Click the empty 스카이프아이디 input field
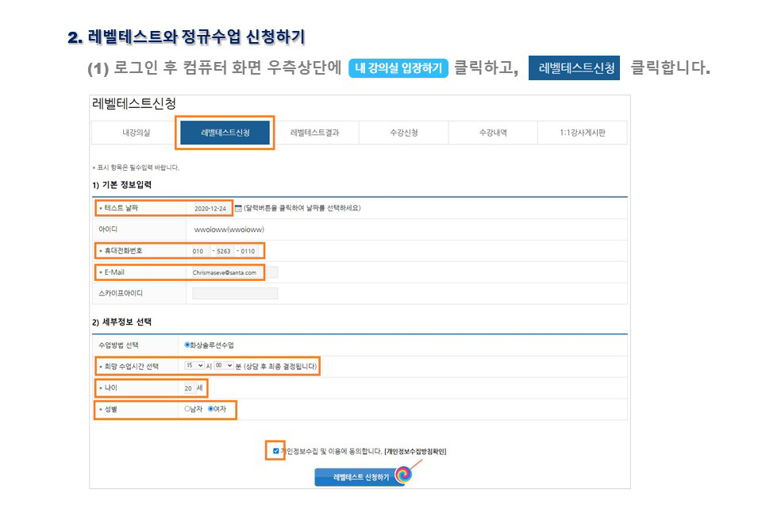This screenshot has width=762, height=532. [235, 294]
